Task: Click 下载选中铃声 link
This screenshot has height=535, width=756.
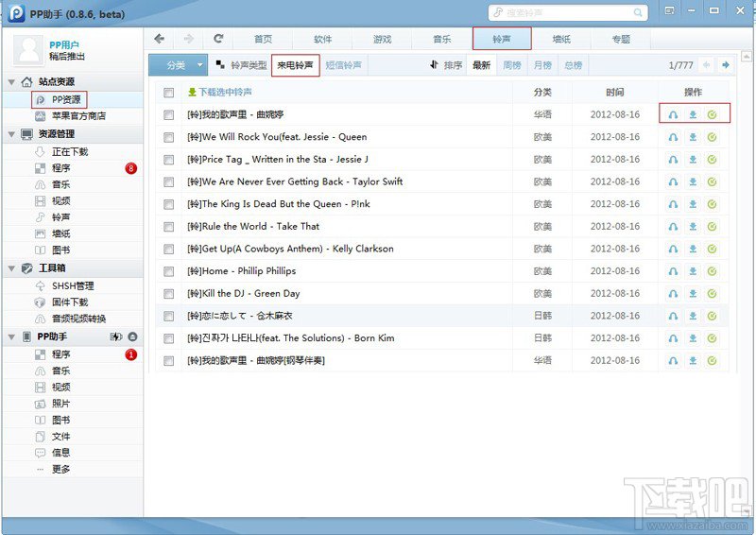Action: [x=220, y=92]
